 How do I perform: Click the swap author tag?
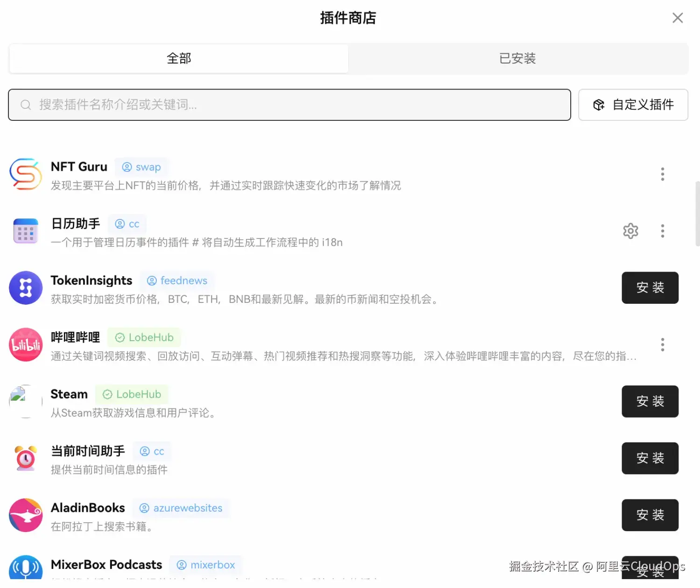[141, 167]
